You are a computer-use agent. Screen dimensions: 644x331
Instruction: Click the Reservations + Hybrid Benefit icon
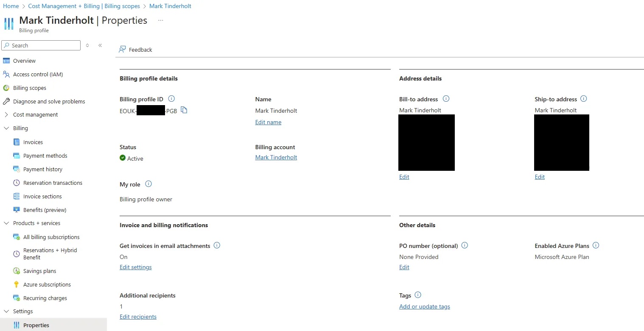[x=17, y=253]
